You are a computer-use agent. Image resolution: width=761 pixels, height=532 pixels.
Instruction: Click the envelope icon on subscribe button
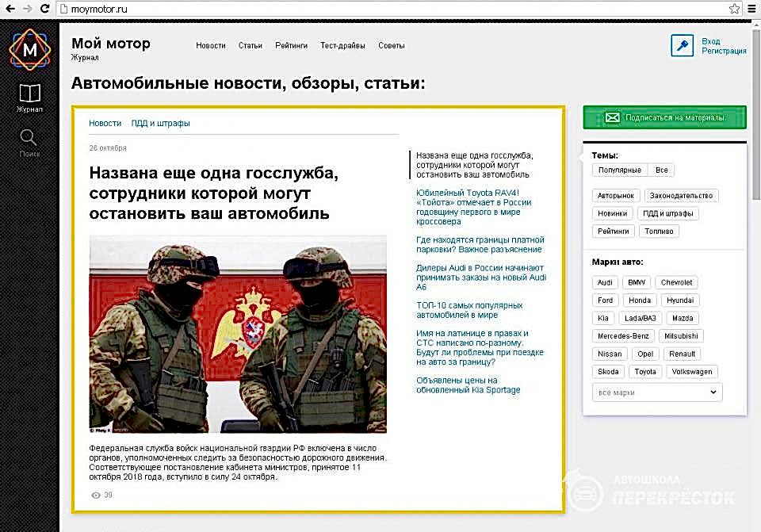click(612, 117)
